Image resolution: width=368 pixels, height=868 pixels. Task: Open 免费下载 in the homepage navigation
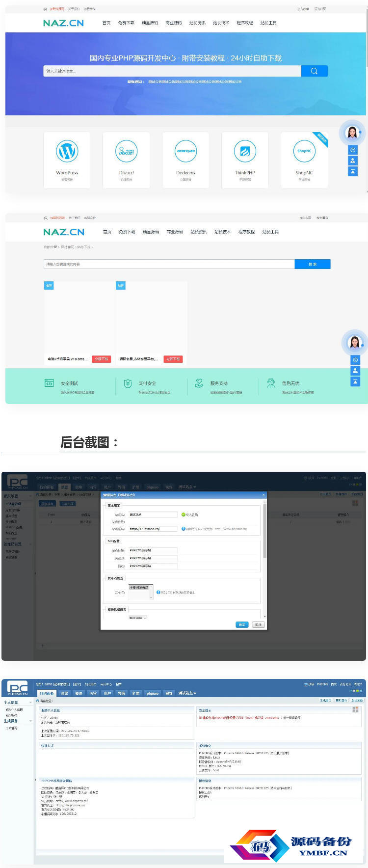click(x=126, y=23)
